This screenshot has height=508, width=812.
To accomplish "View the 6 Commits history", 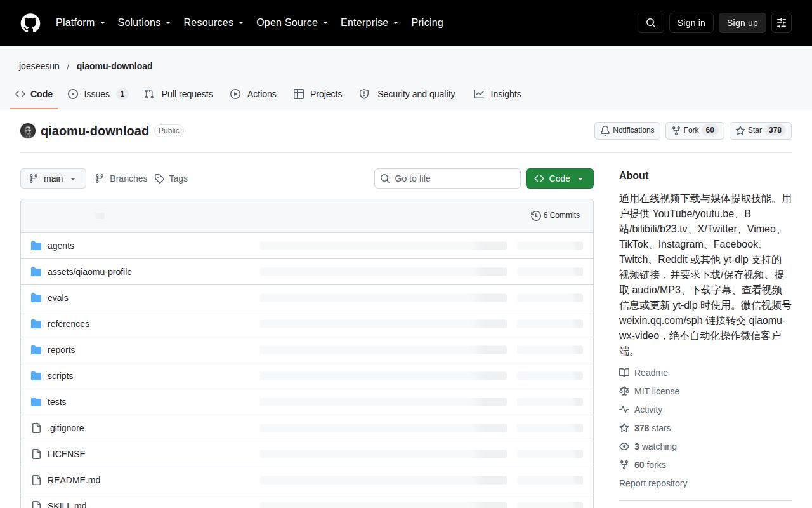I will (x=555, y=215).
